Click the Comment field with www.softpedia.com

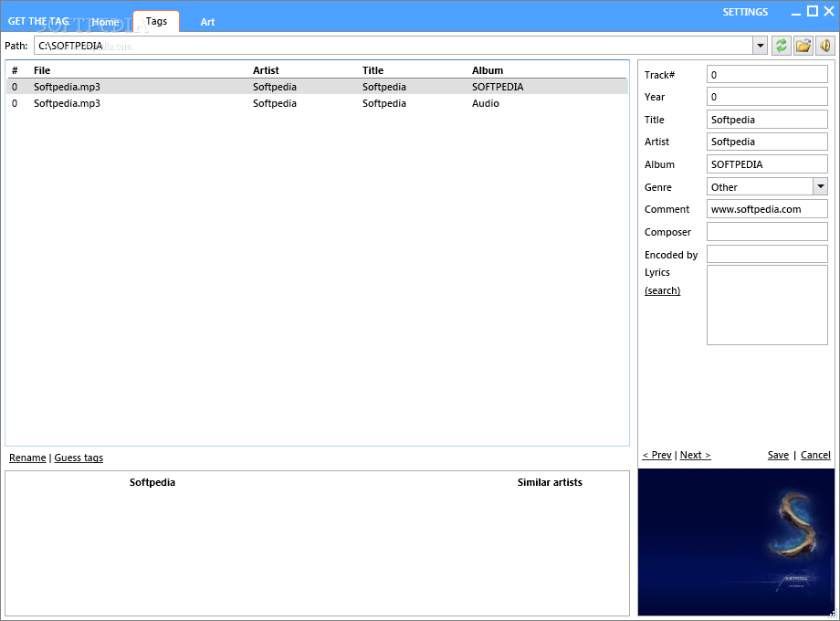pyautogui.click(x=767, y=209)
